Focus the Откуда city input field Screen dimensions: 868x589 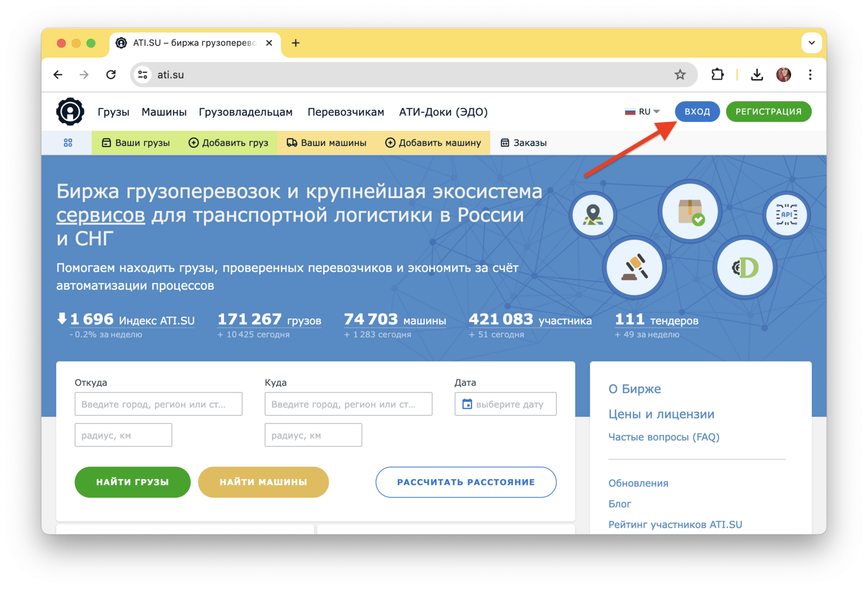[x=158, y=404]
